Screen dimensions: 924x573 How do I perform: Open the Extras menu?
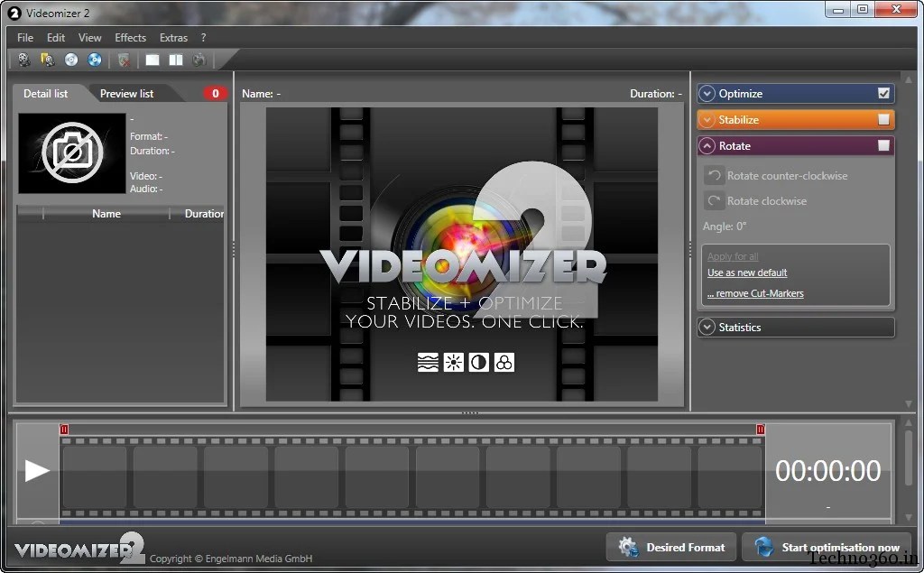tap(173, 38)
